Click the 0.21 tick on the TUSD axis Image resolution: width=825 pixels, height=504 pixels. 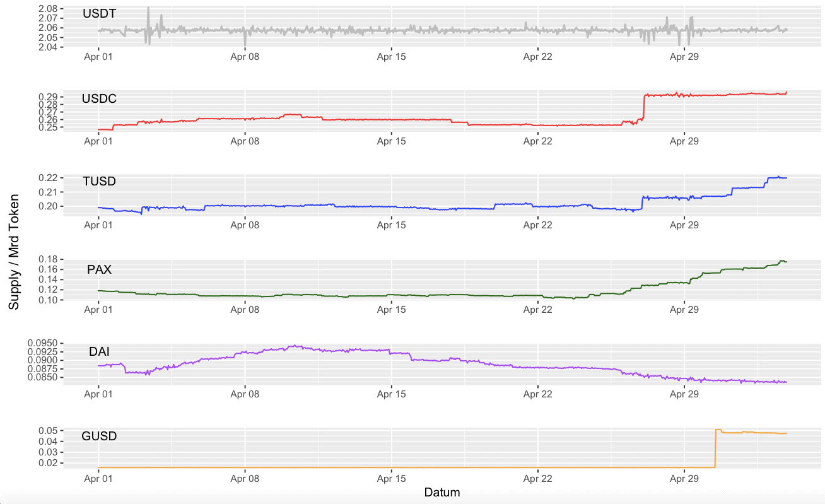48,192
